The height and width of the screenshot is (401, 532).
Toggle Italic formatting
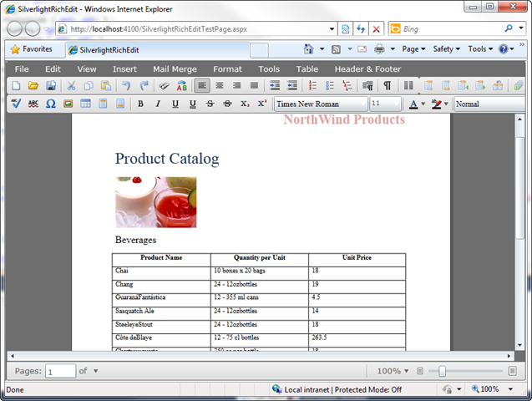click(x=158, y=104)
